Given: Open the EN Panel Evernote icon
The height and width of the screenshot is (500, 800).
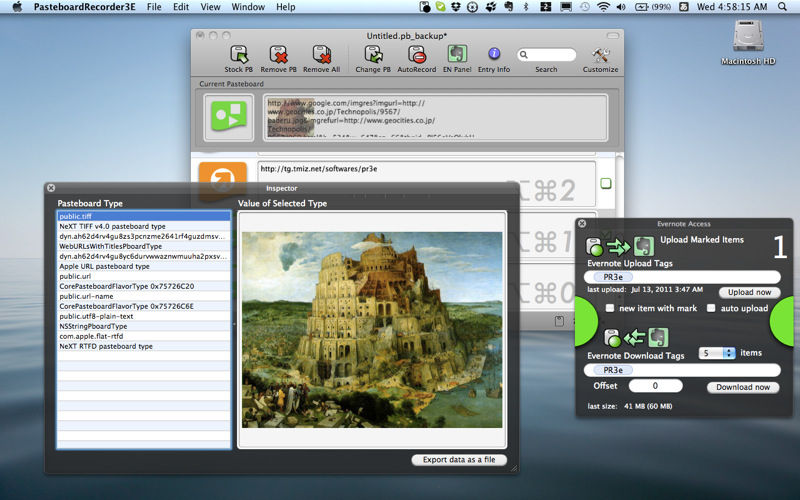Looking at the screenshot, I should (x=457, y=54).
